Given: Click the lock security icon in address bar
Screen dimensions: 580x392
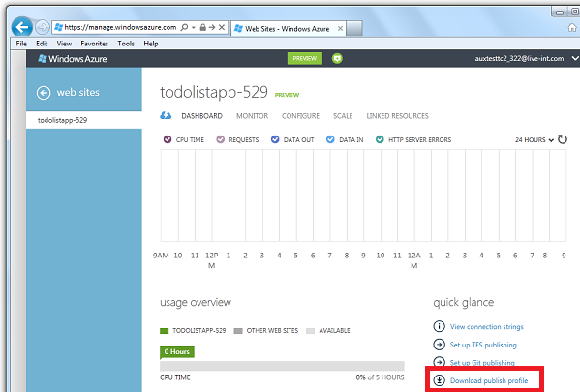Looking at the screenshot, I should coord(202,27).
